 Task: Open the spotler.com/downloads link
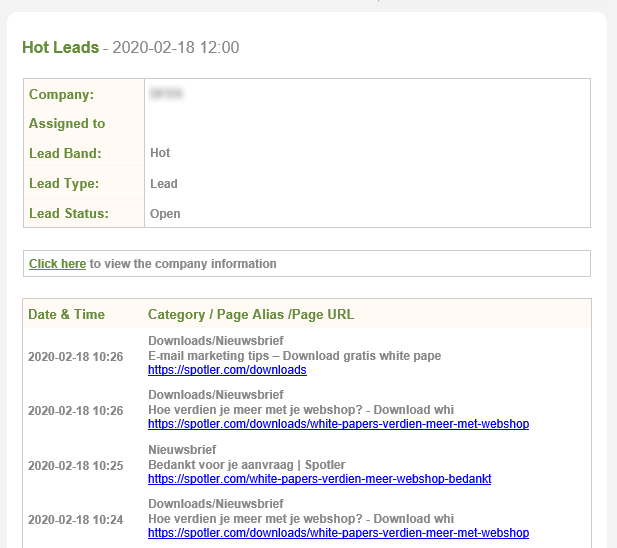click(x=227, y=370)
